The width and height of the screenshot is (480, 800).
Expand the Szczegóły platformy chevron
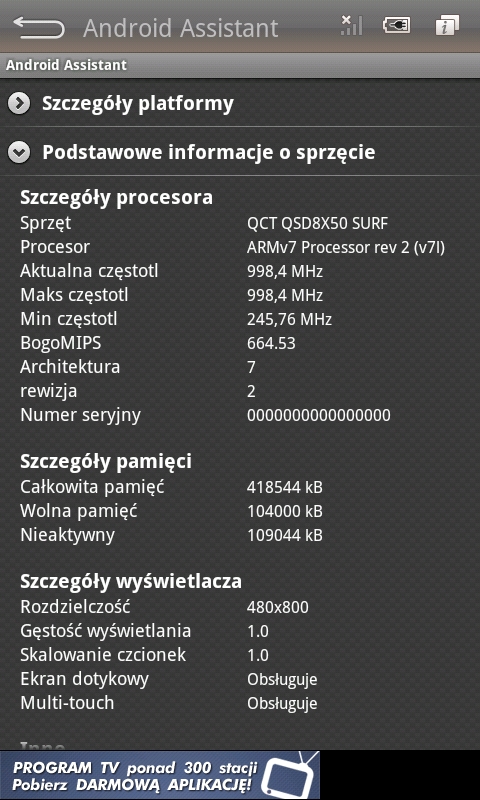pos(19,104)
